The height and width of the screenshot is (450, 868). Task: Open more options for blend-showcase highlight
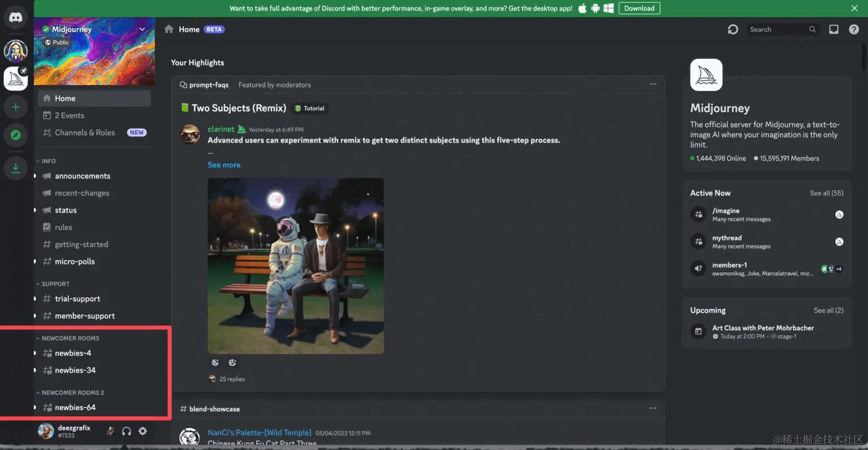(653, 408)
